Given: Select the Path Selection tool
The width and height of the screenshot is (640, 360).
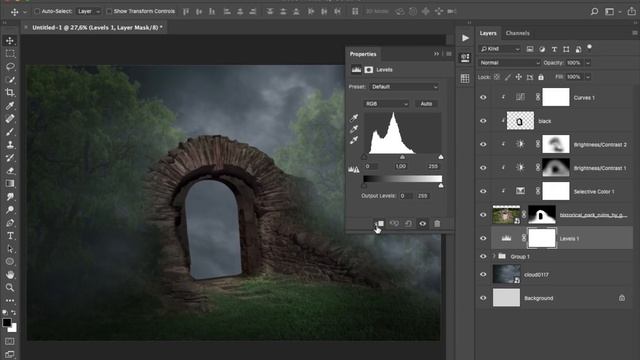Looking at the screenshot, I should coord(10,249).
